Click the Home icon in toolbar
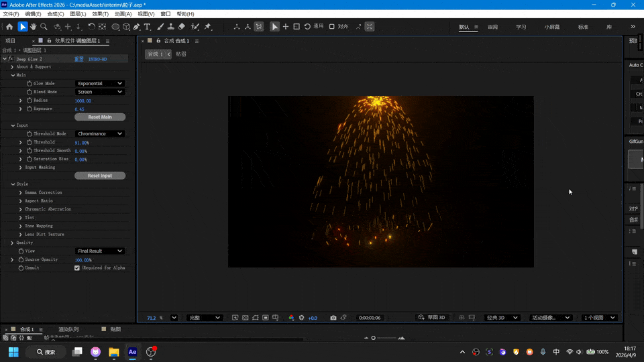644x362 pixels. (x=9, y=27)
